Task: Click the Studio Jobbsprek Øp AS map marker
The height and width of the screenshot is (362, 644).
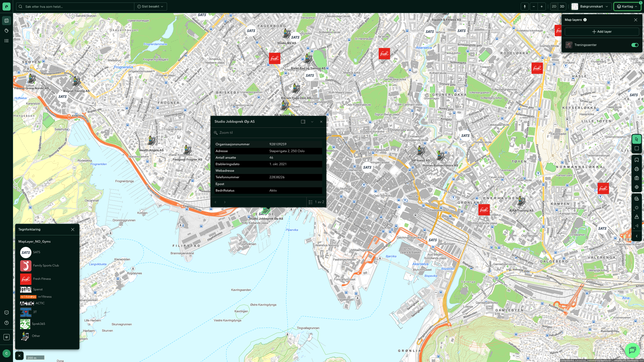Action: point(266,210)
